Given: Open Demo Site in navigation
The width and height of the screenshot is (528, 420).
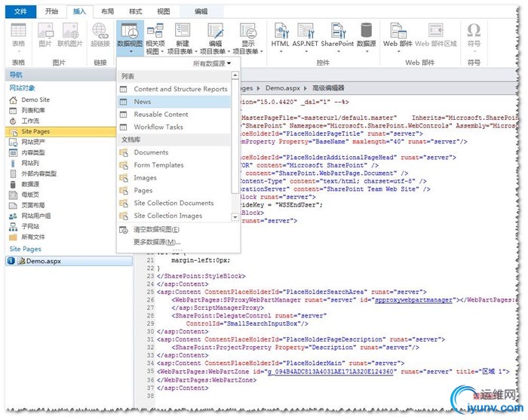Looking at the screenshot, I should tap(35, 100).
